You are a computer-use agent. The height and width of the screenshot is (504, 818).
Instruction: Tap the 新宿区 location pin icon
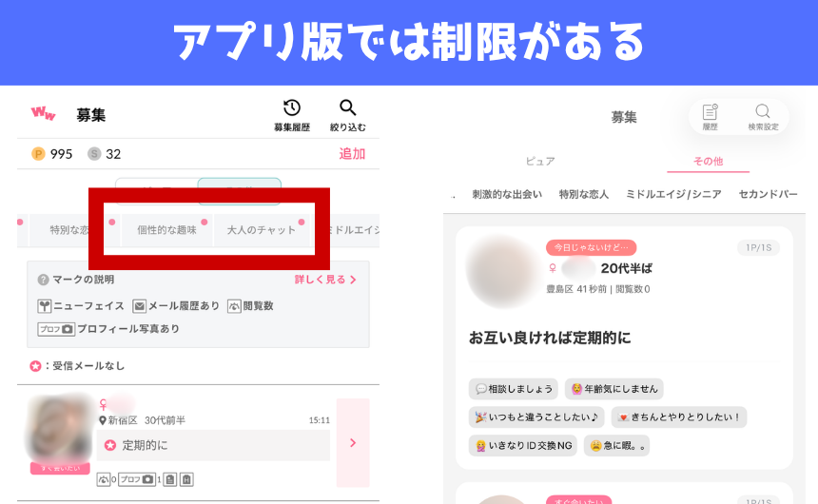pos(103,420)
